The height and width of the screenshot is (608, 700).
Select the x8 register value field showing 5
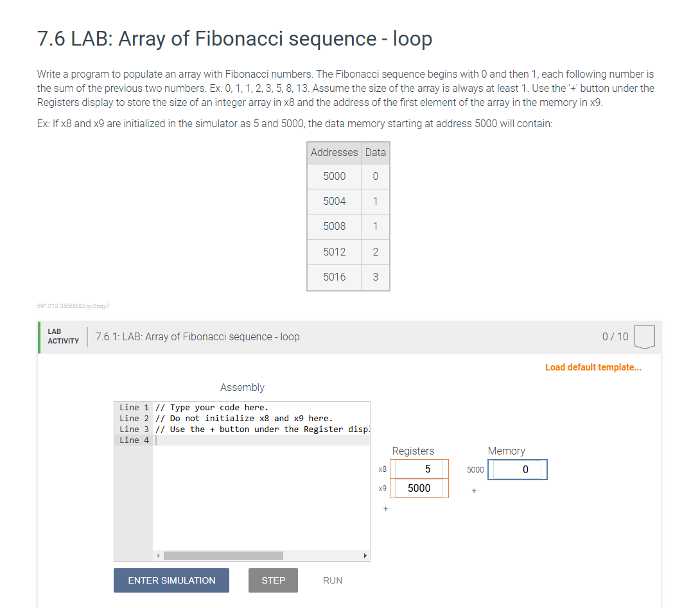click(x=419, y=469)
